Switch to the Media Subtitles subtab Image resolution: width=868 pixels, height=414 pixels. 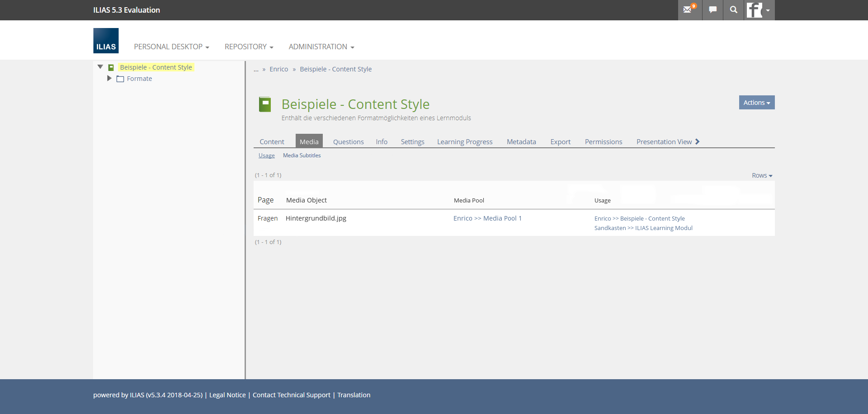[302, 155]
